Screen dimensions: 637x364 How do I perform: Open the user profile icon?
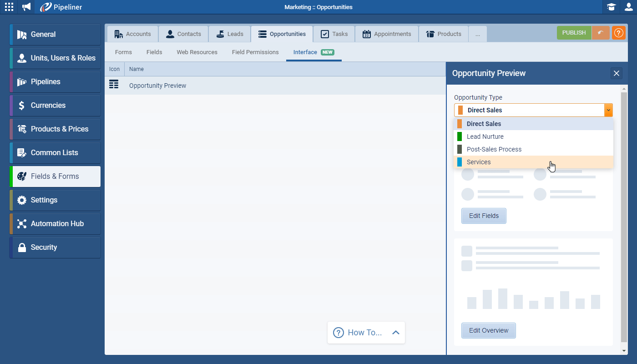click(628, 7)
